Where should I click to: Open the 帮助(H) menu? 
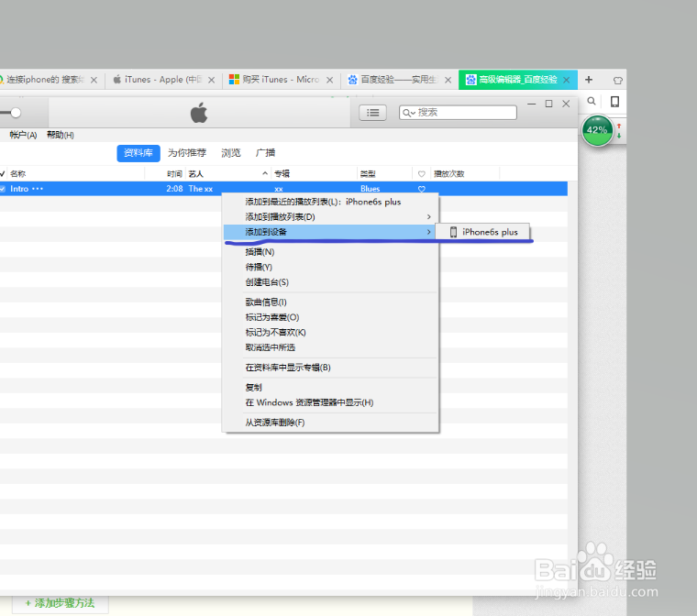point(61,135)
